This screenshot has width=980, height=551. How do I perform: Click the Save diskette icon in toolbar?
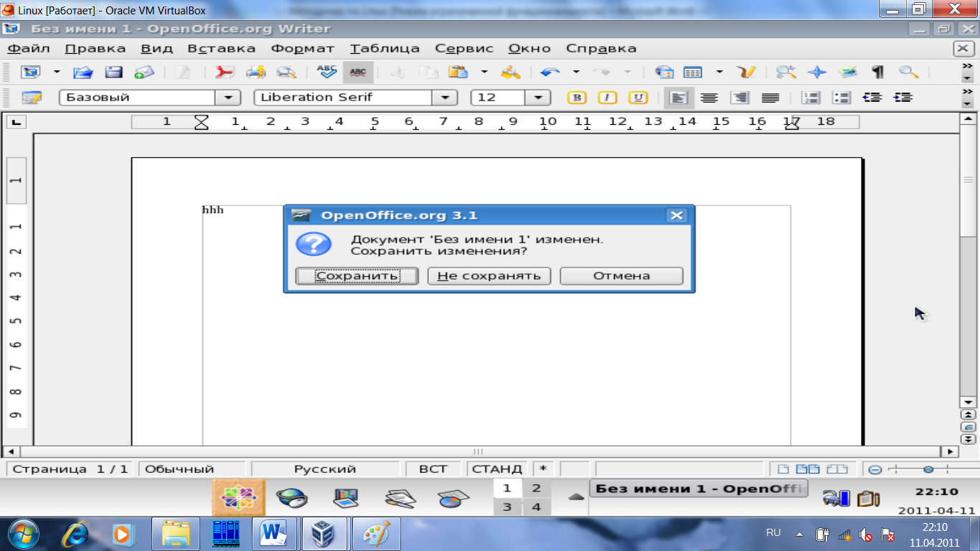tap(114, 72)
